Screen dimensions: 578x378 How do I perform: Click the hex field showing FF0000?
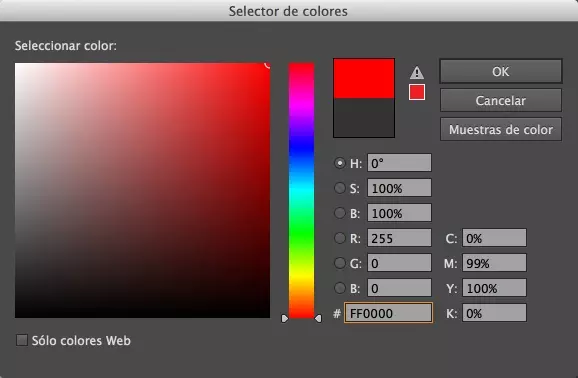(388, 313)
